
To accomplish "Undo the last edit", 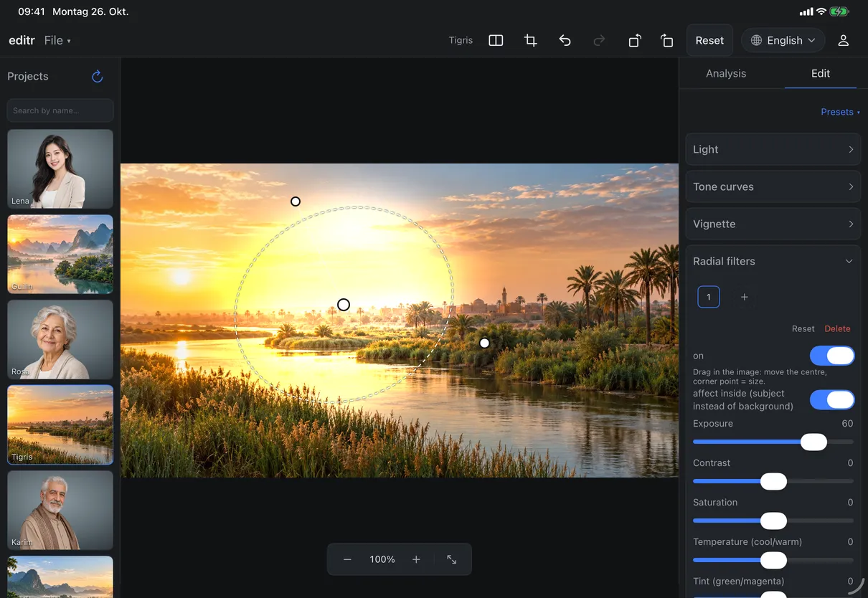I will (x=565, y=41).
